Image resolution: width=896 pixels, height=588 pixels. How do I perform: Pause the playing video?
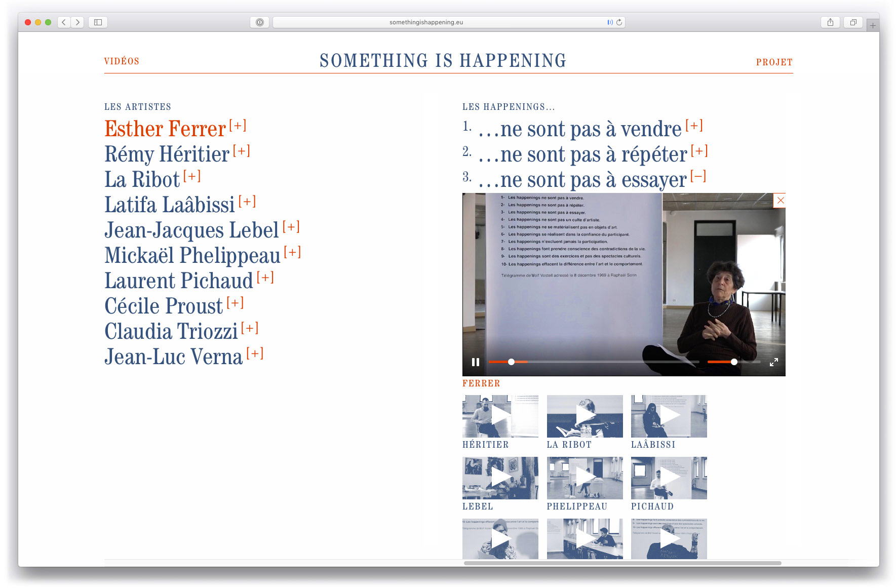[x=475, y=362]
